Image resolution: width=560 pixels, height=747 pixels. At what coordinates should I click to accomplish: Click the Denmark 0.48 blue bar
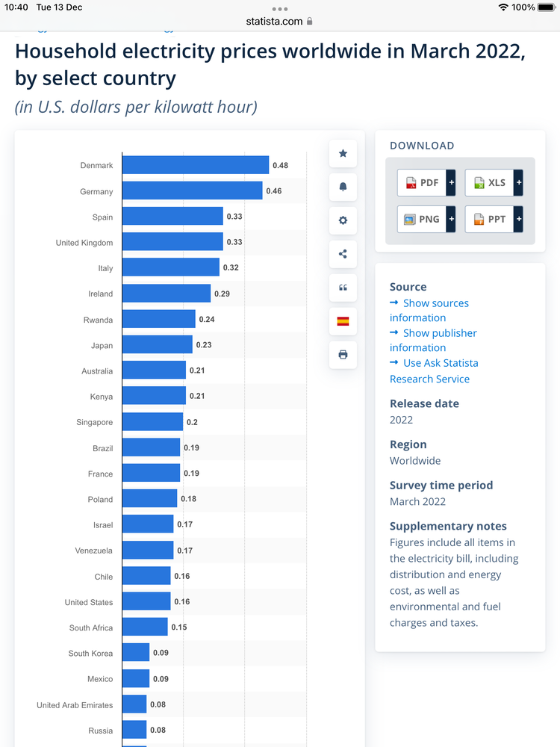(x=195, y=165)
